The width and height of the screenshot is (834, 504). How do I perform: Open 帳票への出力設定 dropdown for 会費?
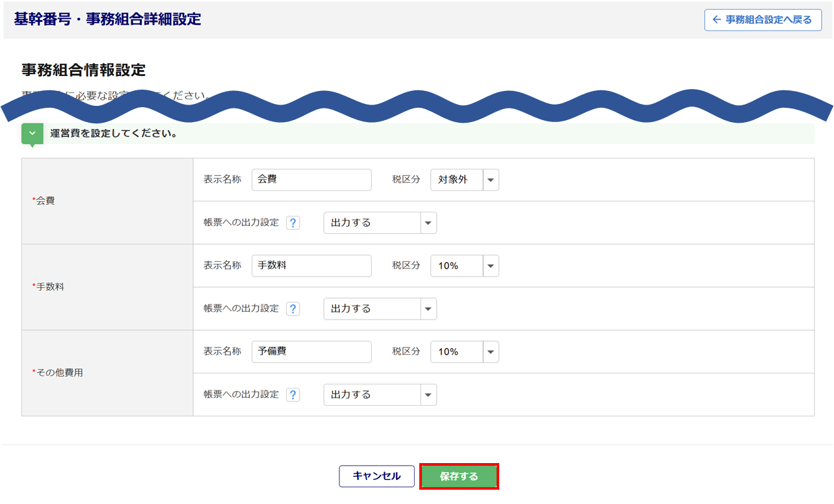coord(380,223)
